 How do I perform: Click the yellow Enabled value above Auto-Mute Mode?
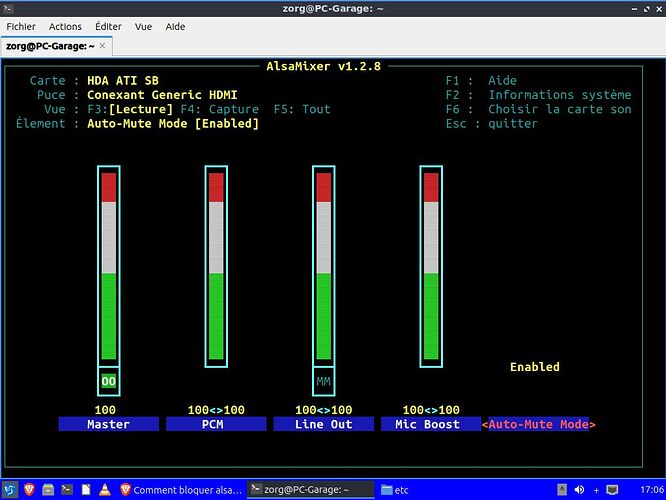click(x=535, y=367)
